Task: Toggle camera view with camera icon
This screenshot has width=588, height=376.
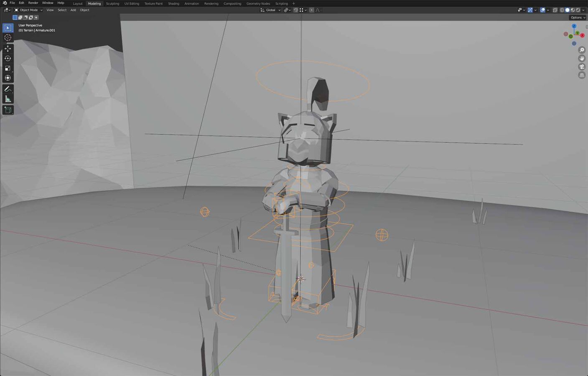Action: click(x=581, y=67)
